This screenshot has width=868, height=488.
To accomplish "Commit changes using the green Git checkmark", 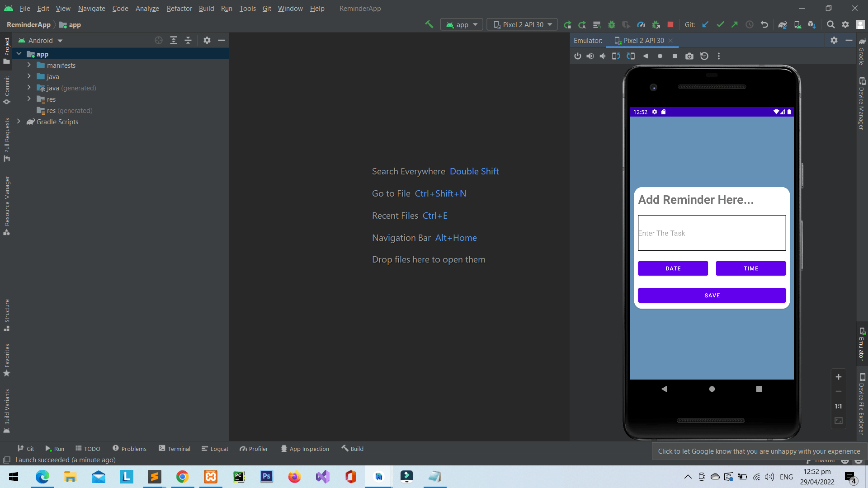I will point(721,24).
